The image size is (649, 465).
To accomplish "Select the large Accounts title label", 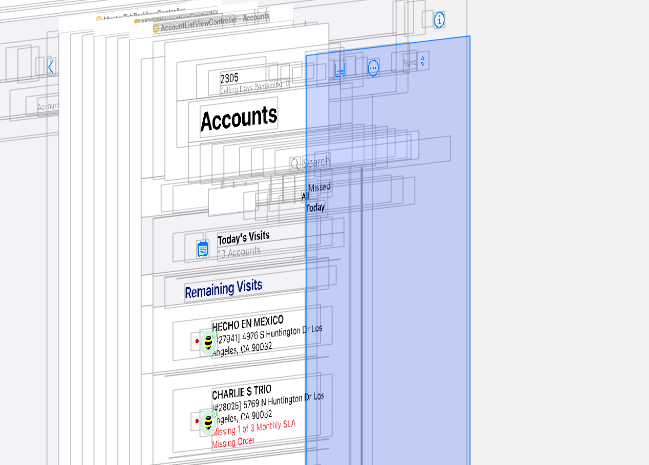I will point(239,119).
